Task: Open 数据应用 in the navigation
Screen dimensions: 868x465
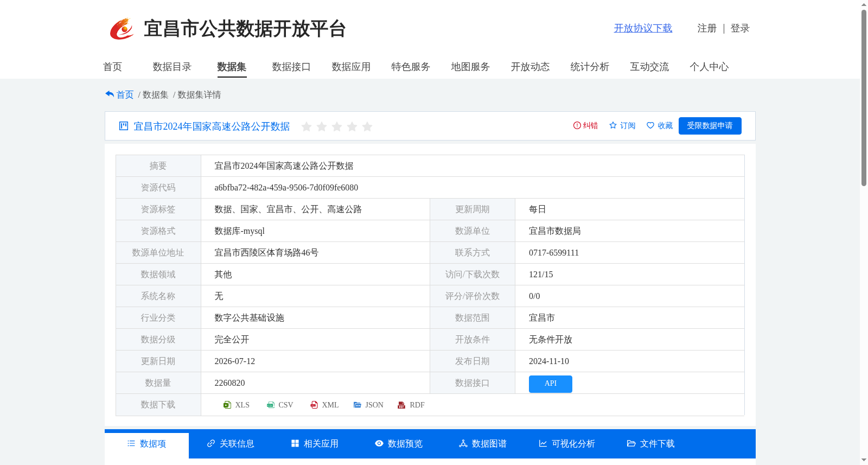Action: coord(351,67)
